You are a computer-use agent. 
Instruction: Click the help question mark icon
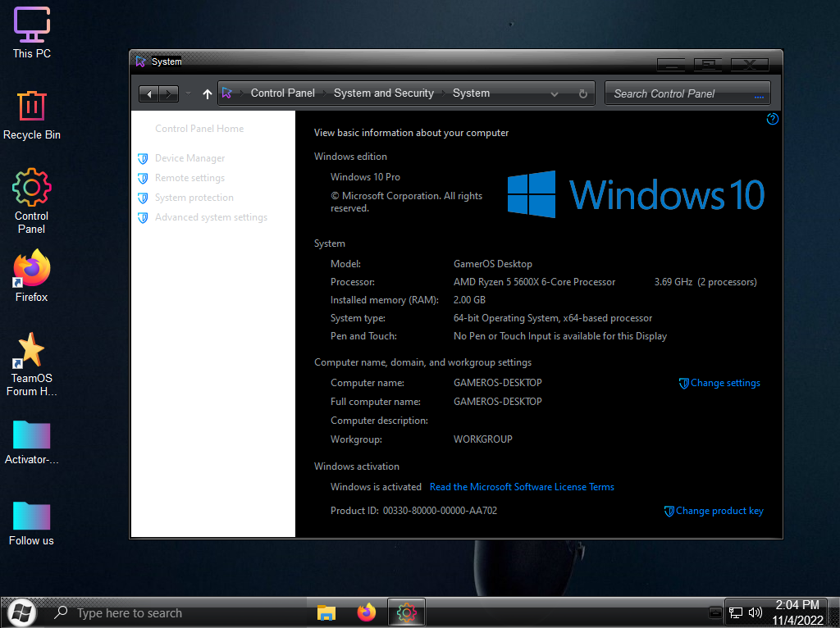(772, 119)
